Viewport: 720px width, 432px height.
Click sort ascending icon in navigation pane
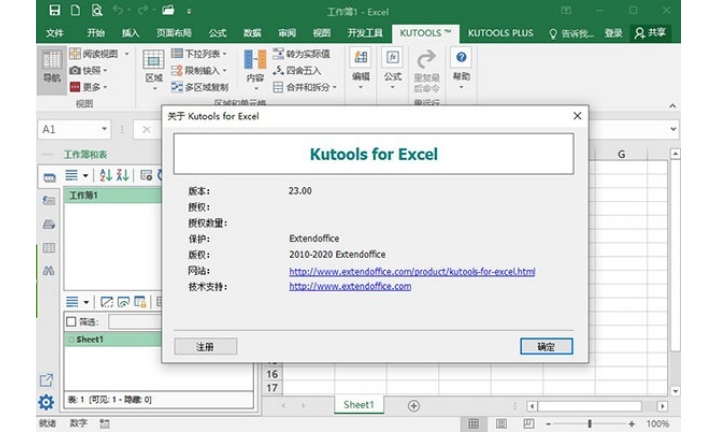point(106,175)
